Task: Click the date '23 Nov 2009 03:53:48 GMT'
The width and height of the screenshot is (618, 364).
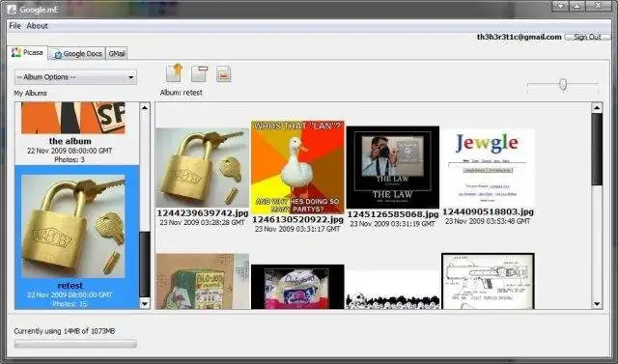Action: (488, 221)
